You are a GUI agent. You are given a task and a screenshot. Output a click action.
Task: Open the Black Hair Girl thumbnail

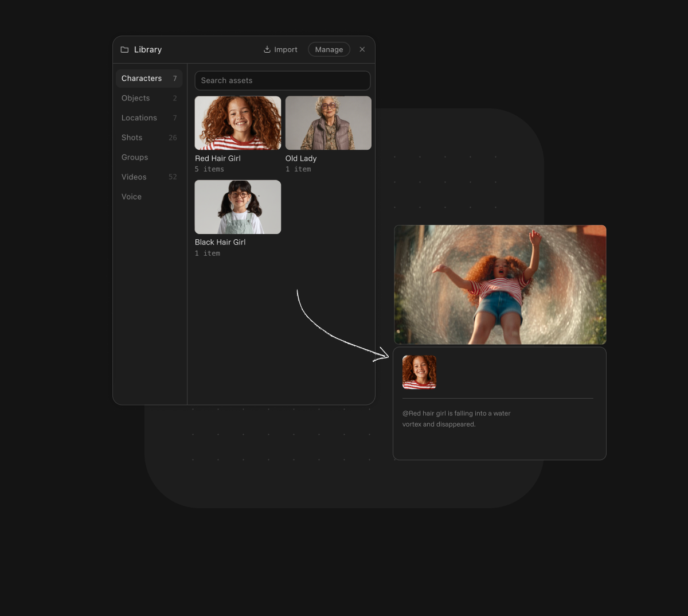click(238, 207)
